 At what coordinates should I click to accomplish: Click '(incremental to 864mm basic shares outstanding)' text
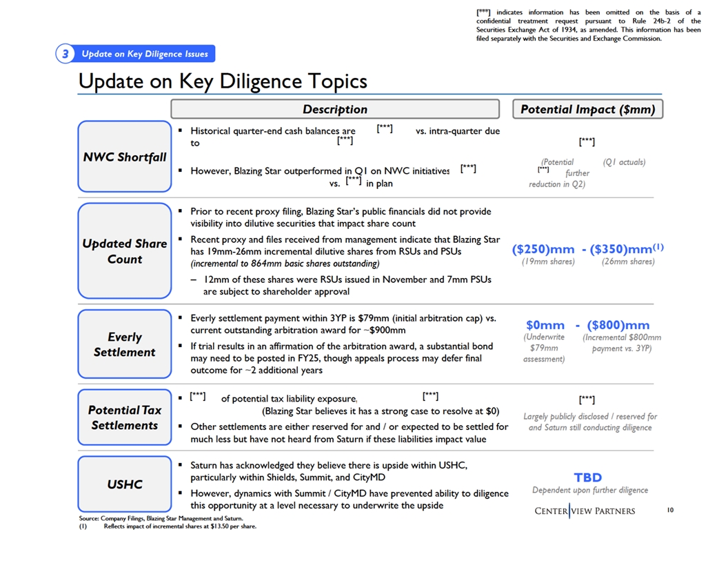tap(285, 264)
